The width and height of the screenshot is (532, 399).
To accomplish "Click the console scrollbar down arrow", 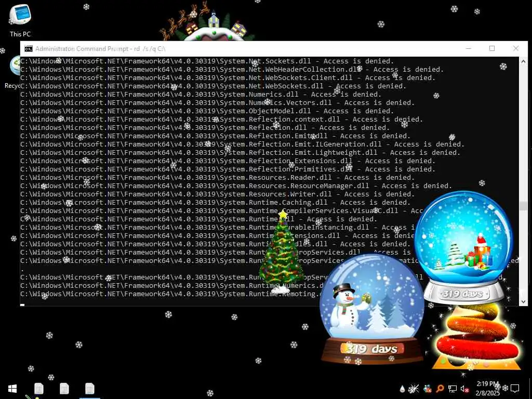I will click(523, 301).
